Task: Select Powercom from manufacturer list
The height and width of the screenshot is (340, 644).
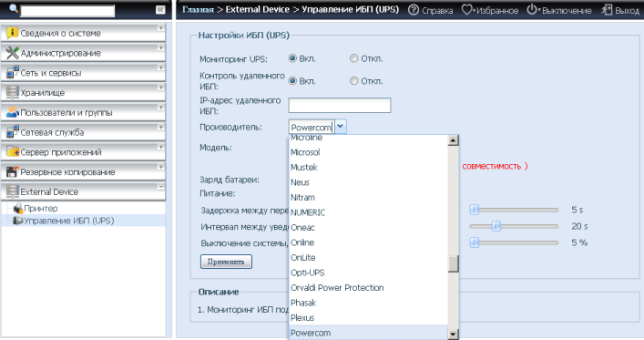Action: [368, 333]
